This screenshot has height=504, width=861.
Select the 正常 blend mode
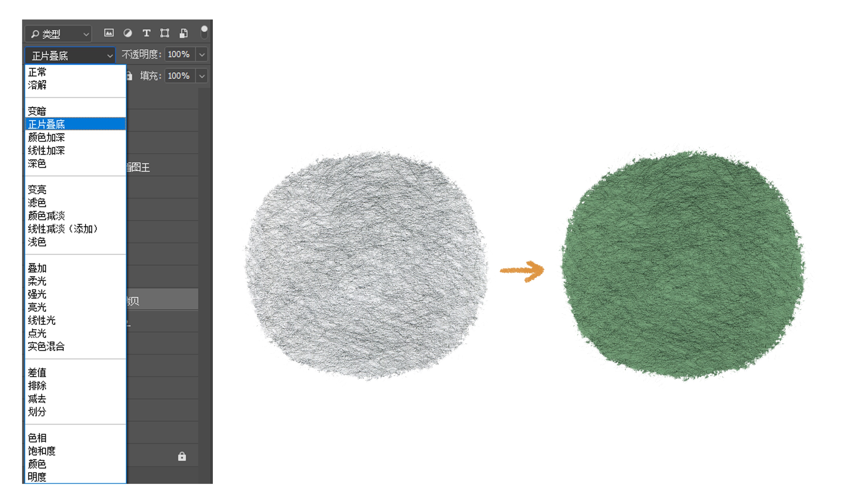[37, 72]
